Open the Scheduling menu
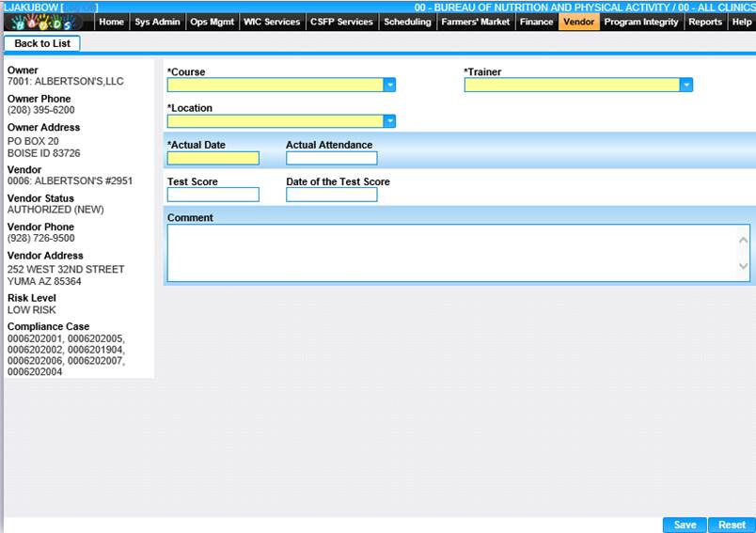 click(407, 22)
